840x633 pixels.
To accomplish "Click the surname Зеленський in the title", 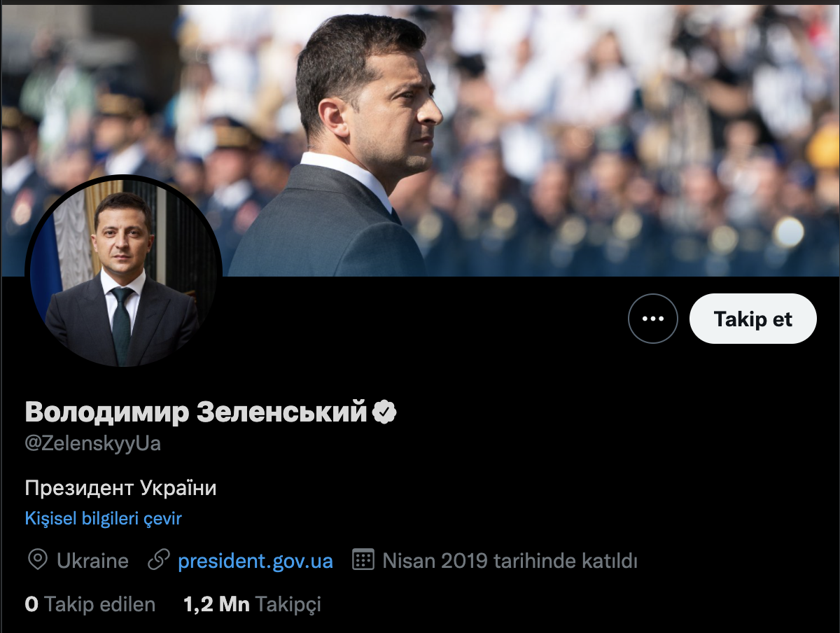I will (281, 412).
